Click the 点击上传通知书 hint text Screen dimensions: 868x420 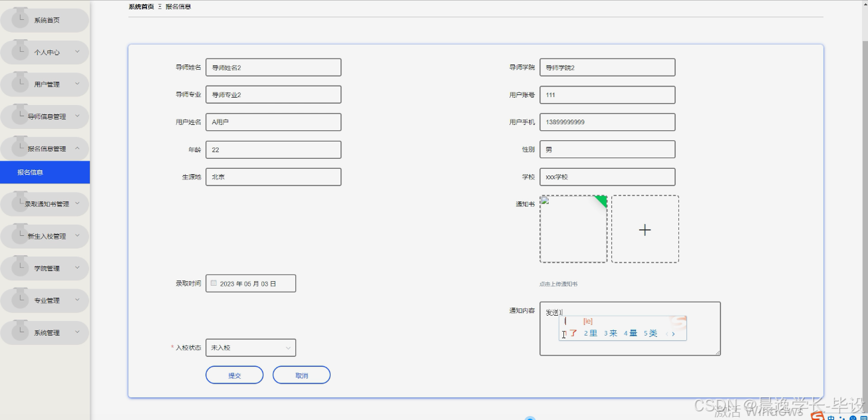tap(558, 284)
